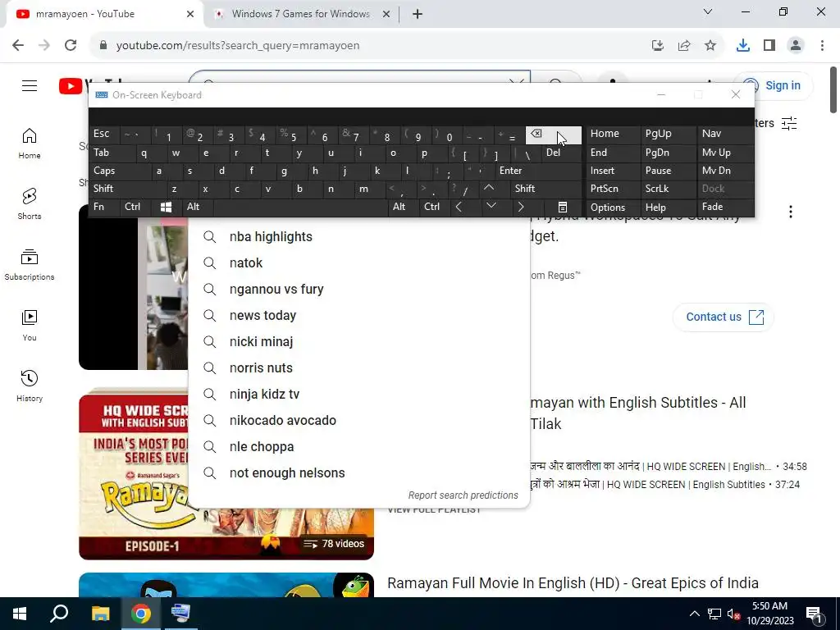
Task: Toggle left Ctrl key on On-Screen Keyboard
Action: pyautogui.click(x=136, y=208)
